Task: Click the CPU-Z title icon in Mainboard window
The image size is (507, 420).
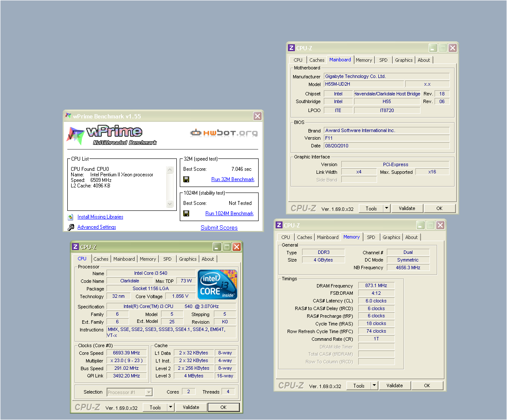Action: click(291, 48)
